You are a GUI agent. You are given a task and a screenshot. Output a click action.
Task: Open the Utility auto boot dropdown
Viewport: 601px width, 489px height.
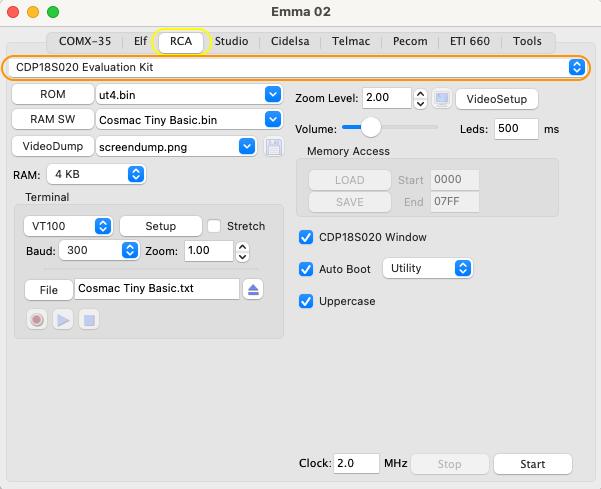coord(427,268)
